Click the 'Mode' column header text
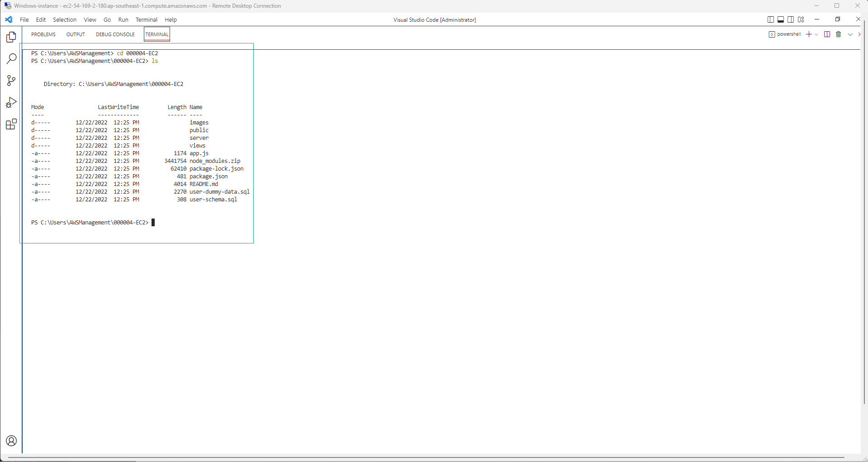Viewport: 868px width, 462px height. click(x=38, y=107)
